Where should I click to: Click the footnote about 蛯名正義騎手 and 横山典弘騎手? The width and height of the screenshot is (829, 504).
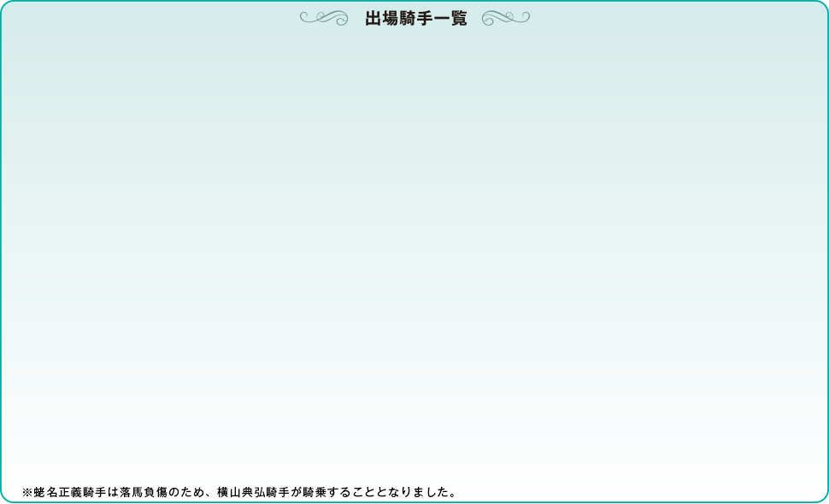pos(239,492)
